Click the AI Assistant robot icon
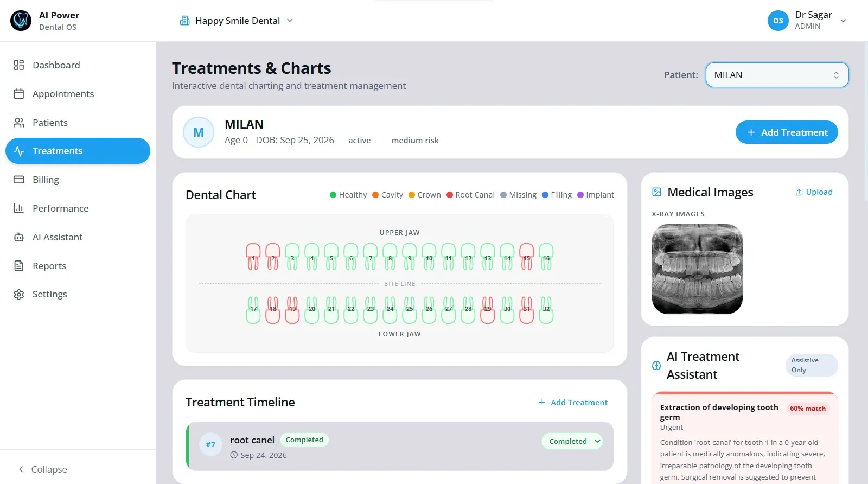 point(19,237)
